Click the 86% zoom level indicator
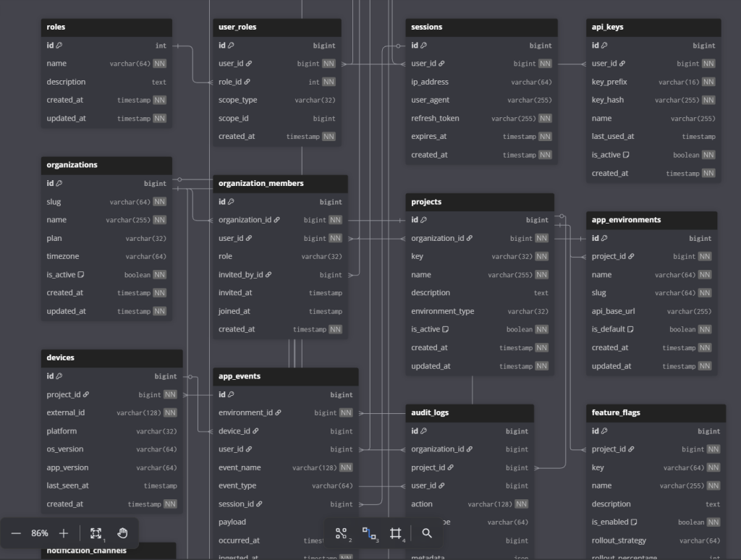741x560 pixels. (x=40, y=533)
